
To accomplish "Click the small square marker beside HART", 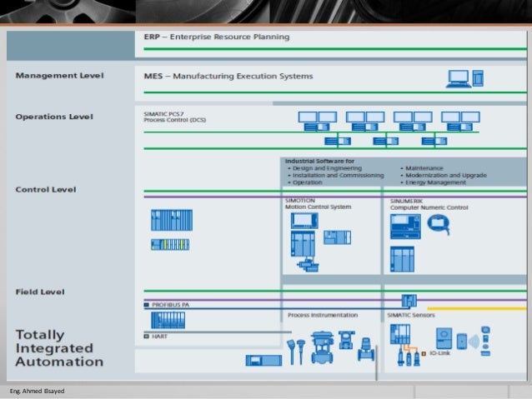I will (147, 337).
